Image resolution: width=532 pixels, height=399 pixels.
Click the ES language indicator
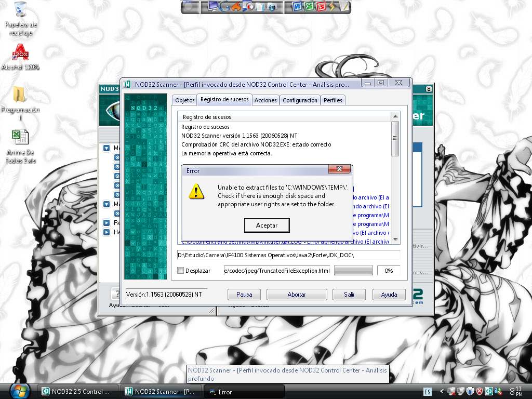[428, 392]
